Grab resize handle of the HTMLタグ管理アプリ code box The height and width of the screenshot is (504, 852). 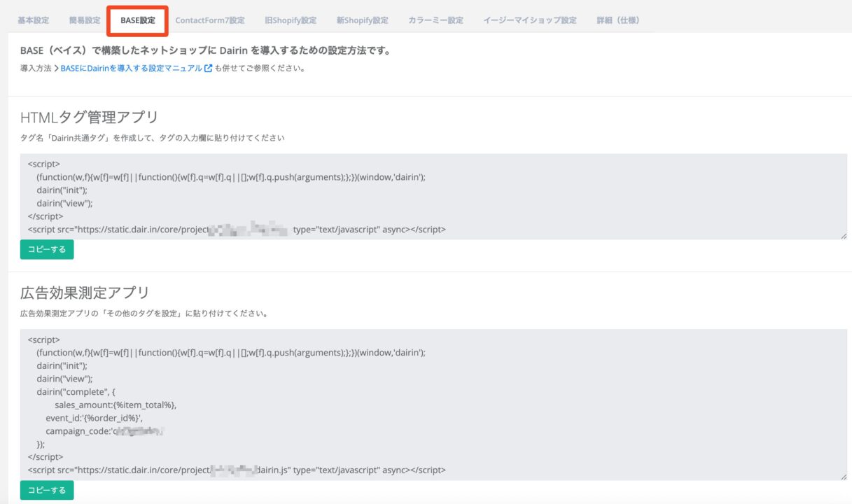843,236
